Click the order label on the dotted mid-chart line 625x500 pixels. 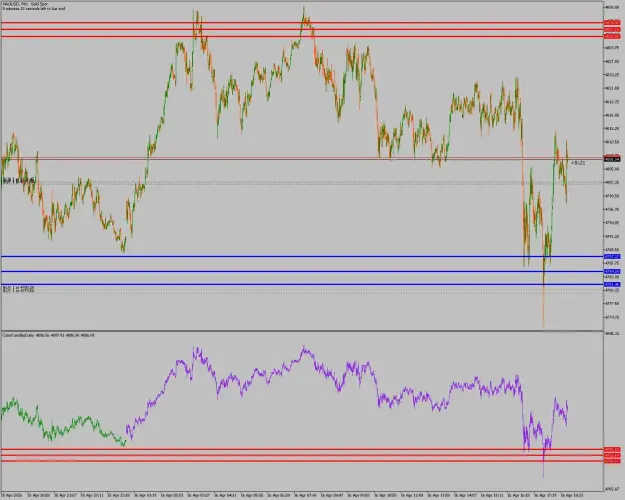tap(19, 181)
